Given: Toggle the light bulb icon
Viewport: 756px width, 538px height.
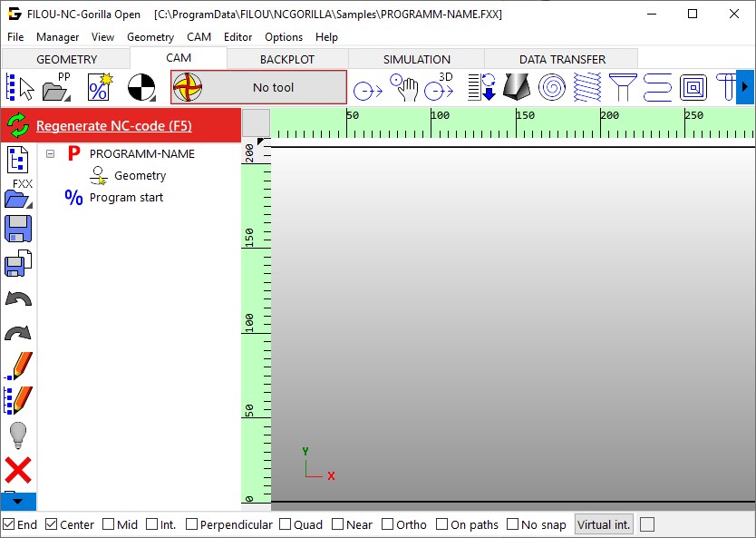Looking at the screenshot, I should click(x=18, y=435).
